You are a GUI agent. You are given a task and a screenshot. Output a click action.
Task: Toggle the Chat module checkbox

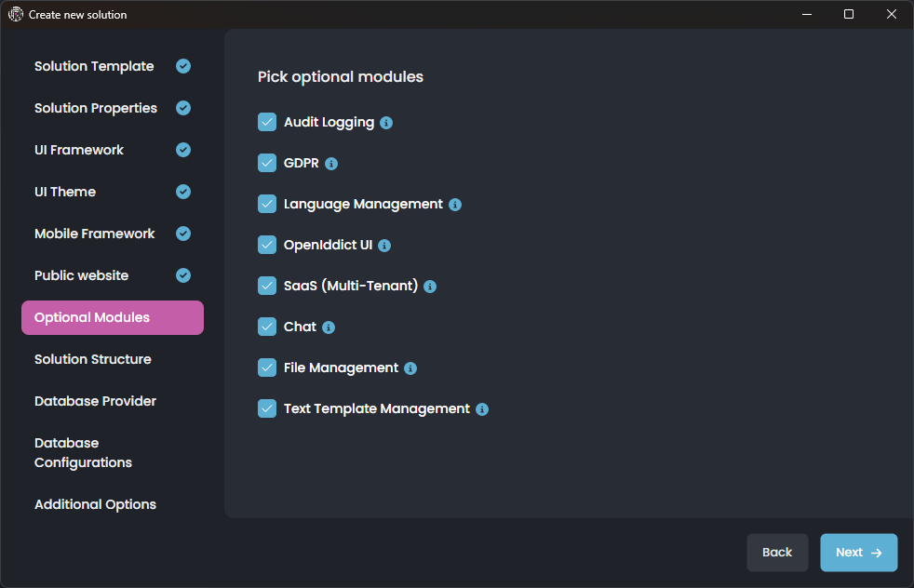coord(267,327)
